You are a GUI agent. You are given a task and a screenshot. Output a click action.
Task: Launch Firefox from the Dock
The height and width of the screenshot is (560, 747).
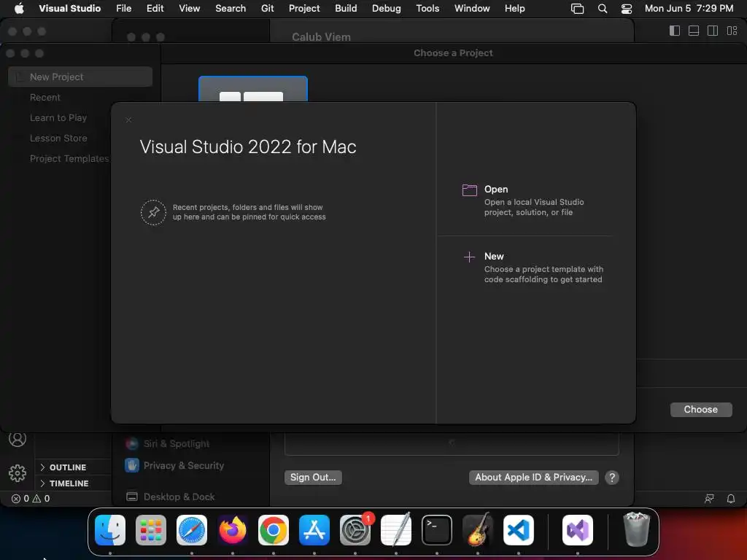pyautogui.click(x=233, y=530)
